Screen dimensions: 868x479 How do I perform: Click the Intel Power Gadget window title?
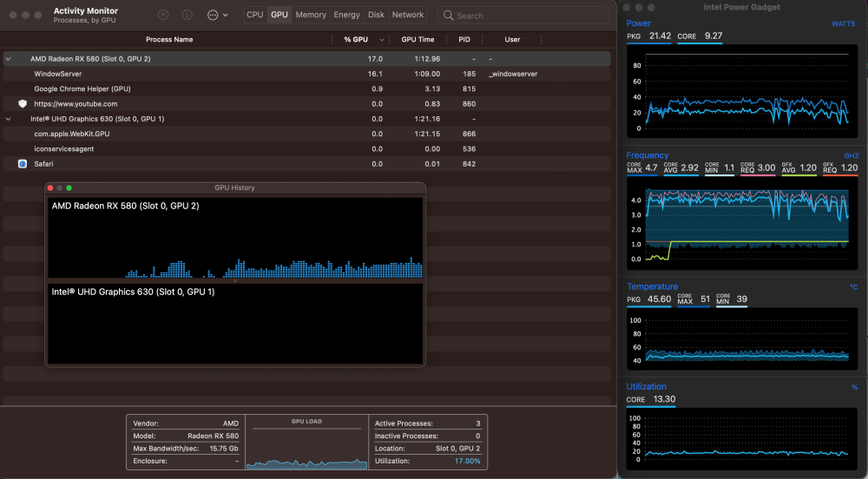click(x=742, y=7)
